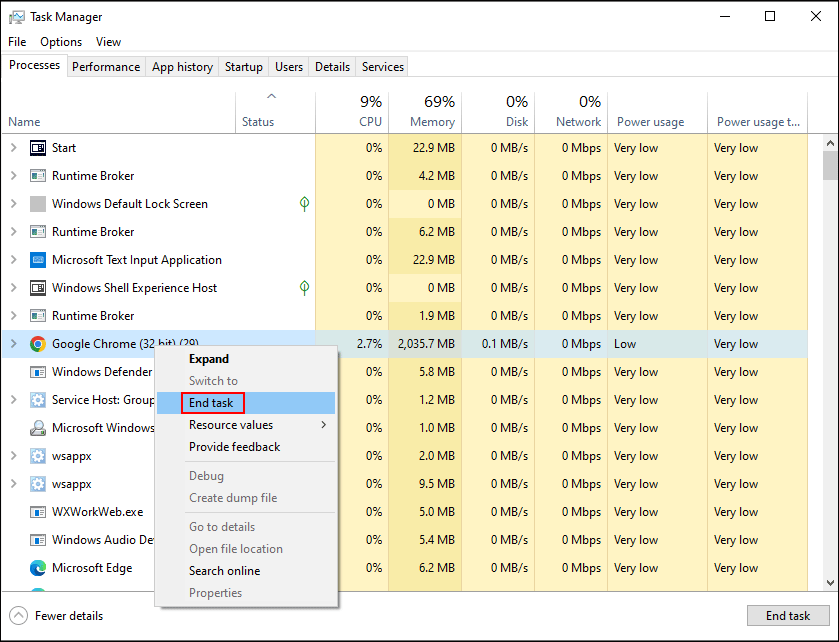Sort by the Memory column header

(425, 112)
